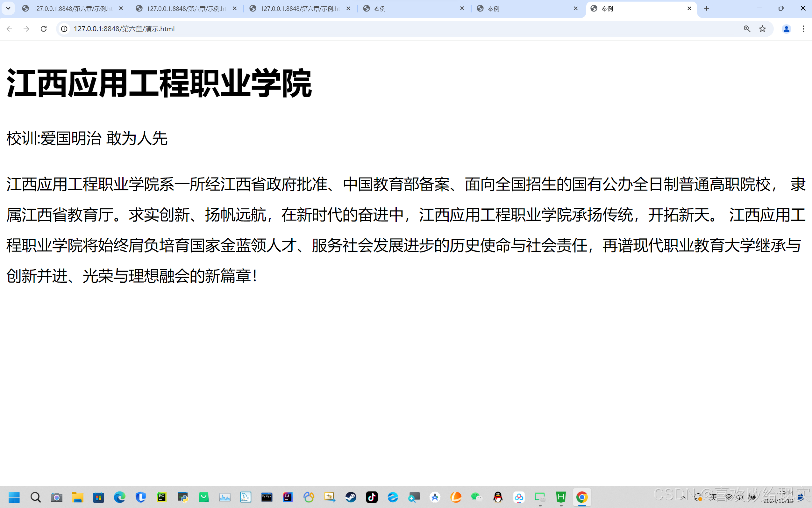Open the Chrome profile avatar
Screen dimensions: 812x508
coord(786,29)
